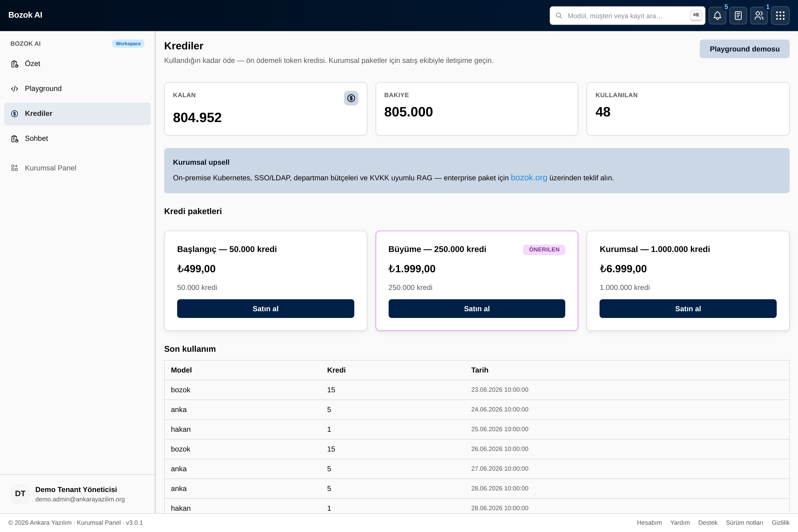
Task: Open Sürüm notları footer link
Action: pyautogui.click(x=744, y=523)
